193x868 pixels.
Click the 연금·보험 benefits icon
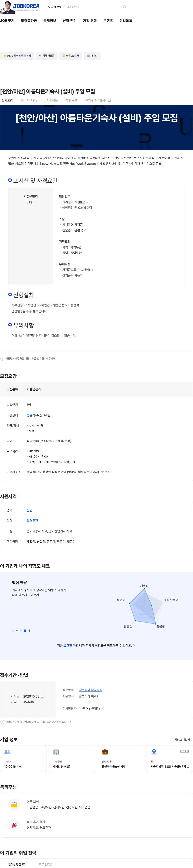[x=14, y=804]
